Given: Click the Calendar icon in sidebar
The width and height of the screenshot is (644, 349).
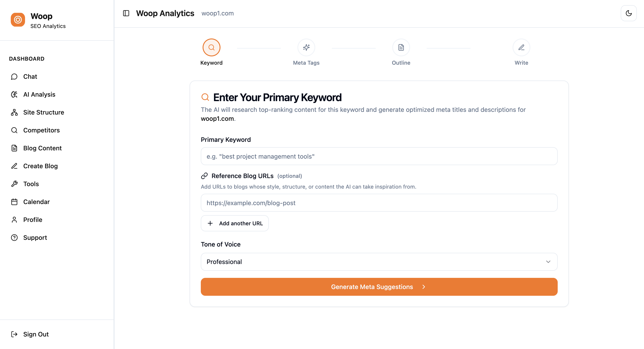Looking at the screenshot, I should point(14,202).
